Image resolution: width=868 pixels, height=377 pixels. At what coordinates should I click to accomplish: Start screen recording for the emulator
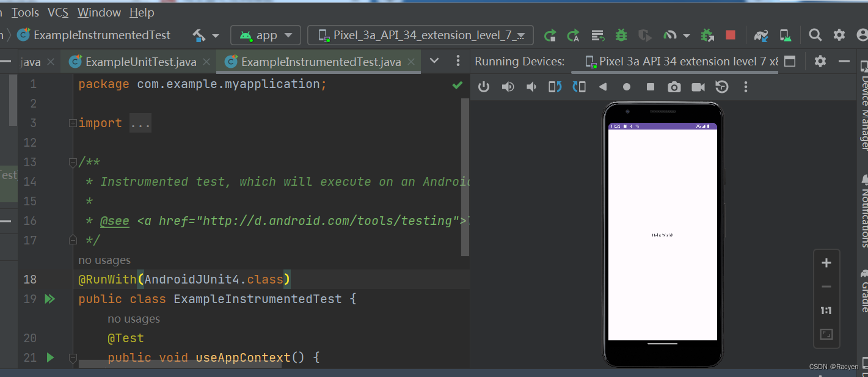tap(698, 87)
